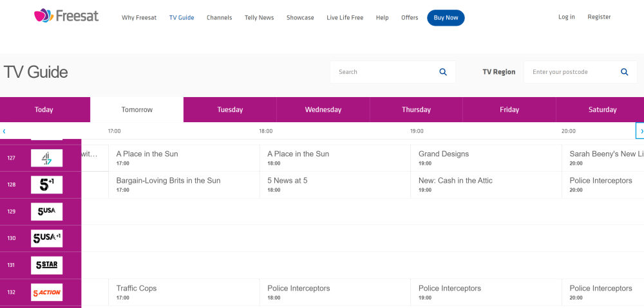Focus the Enter your postcode field
The image size is (644, 308).
[x=573, y=72]
